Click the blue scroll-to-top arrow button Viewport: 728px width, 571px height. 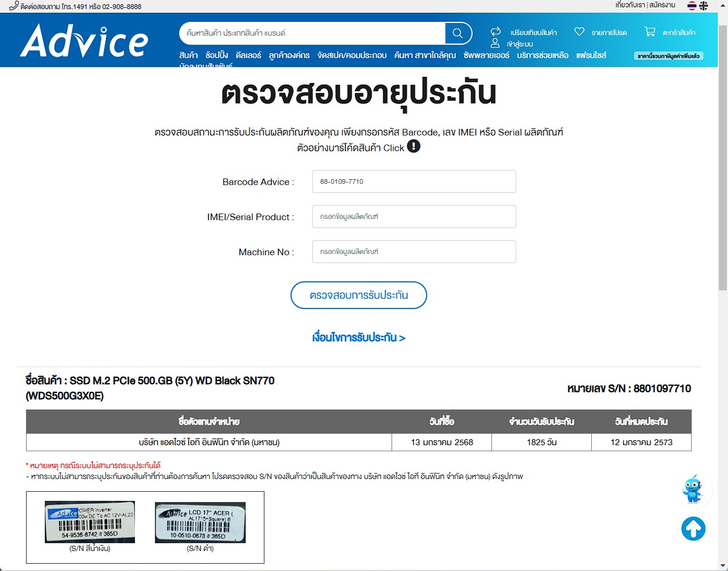694,529
